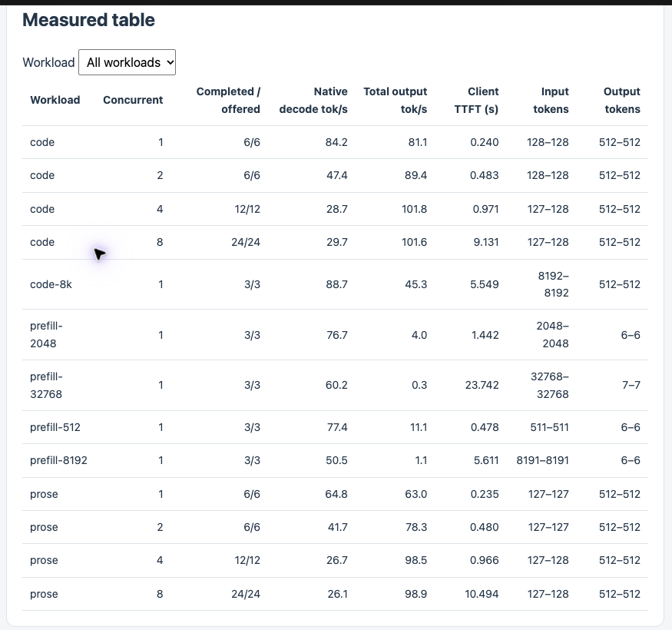Viewport: 672px width, 630px height.
Task: Select total output value 63.0
Action: click(415, 494)
